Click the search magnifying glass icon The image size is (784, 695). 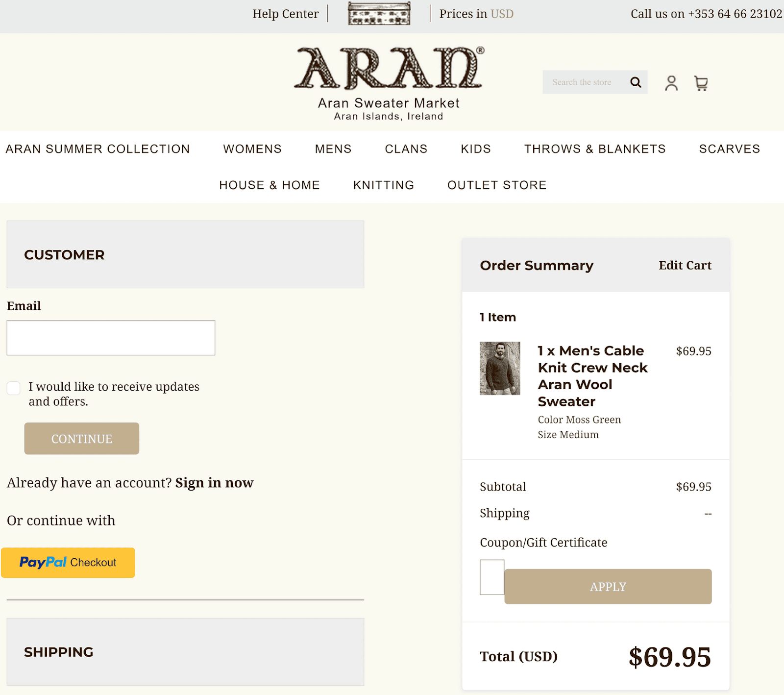tap(636, 82)
